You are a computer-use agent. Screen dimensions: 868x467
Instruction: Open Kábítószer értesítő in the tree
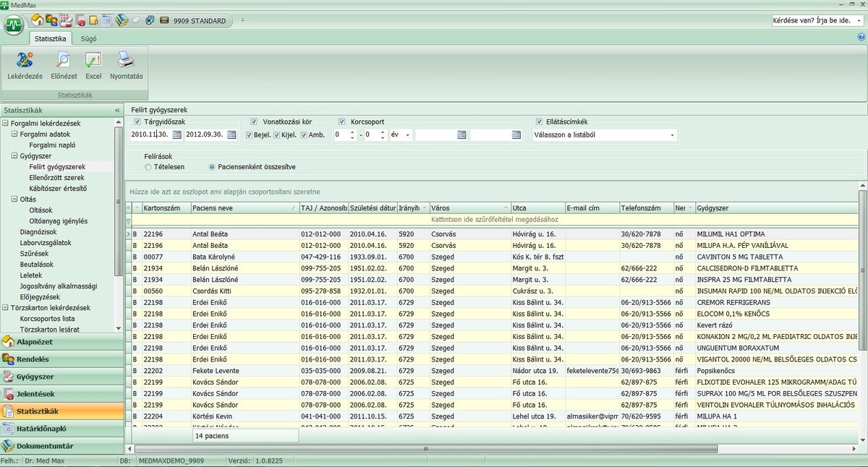pyautogui.click(x=59, y=189)
